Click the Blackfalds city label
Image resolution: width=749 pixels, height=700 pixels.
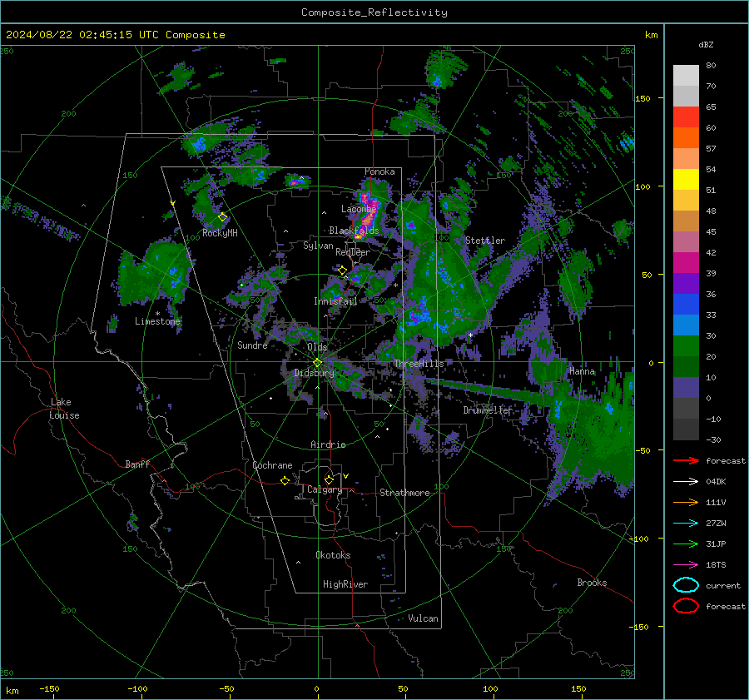pos(354,231)
